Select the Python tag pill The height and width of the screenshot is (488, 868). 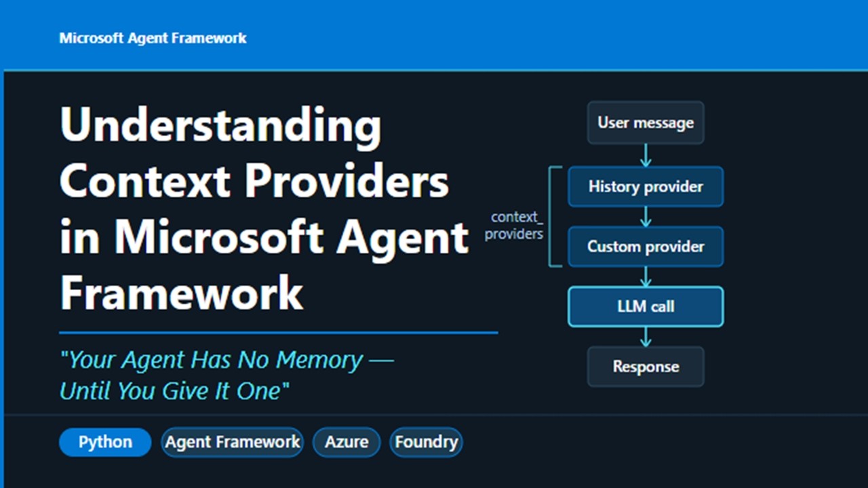(105, 443)
